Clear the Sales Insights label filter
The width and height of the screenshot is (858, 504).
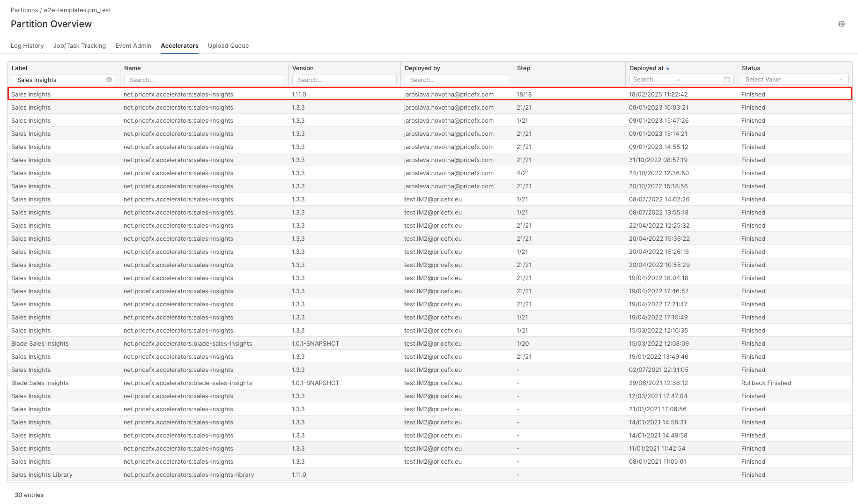[109, 80]
